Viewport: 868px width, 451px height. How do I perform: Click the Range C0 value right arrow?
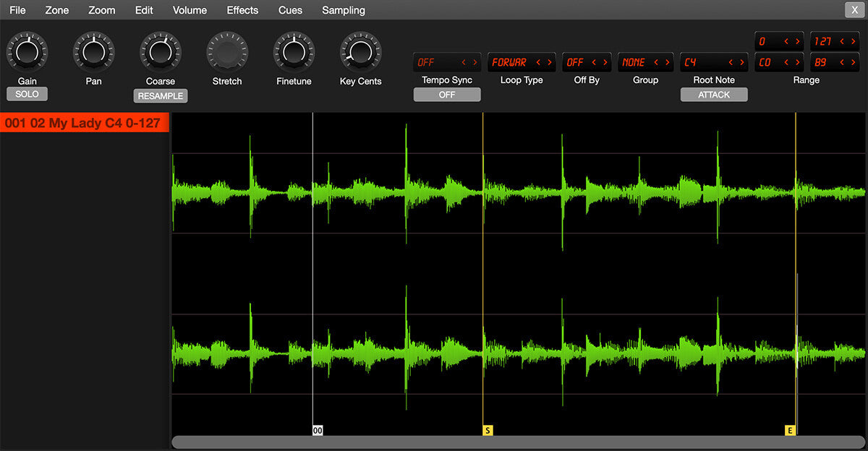(797, 63)
